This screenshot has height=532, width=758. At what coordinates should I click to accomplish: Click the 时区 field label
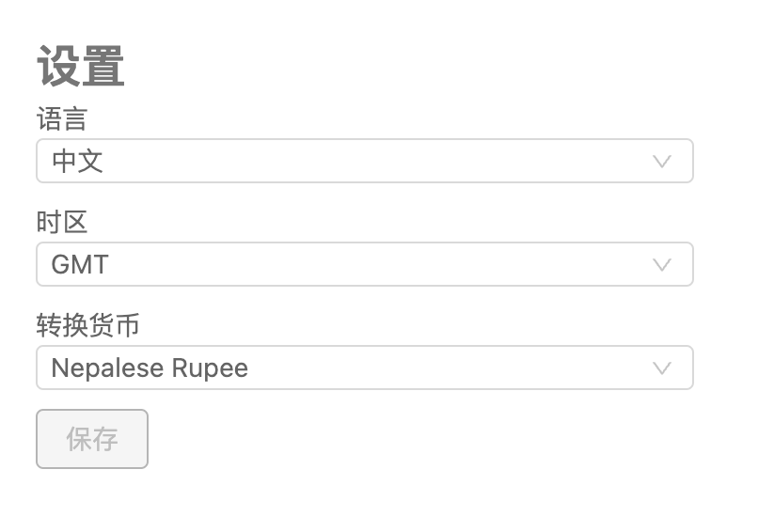click(x=62, y=223)
